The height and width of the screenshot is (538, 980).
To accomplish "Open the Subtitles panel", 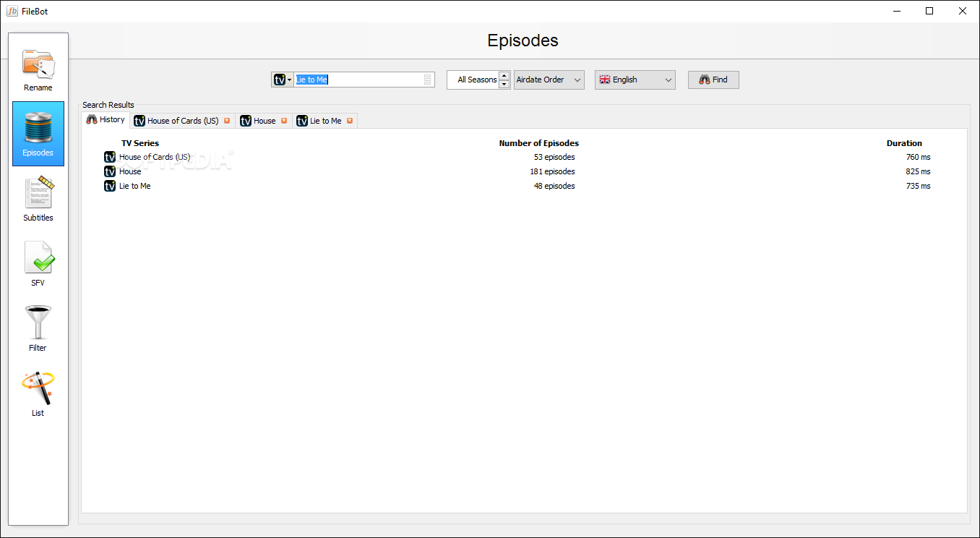I will pos(38,199).
